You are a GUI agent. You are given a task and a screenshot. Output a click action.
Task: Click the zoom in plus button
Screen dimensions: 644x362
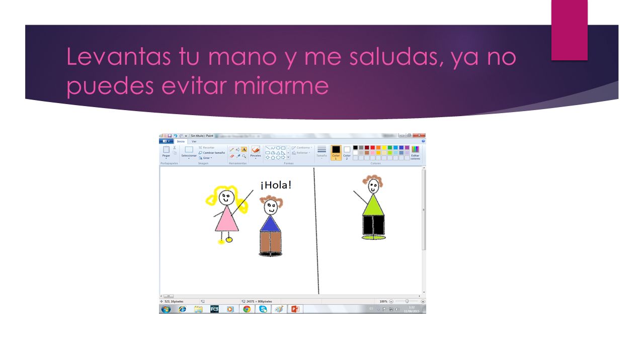coord(423,301)
